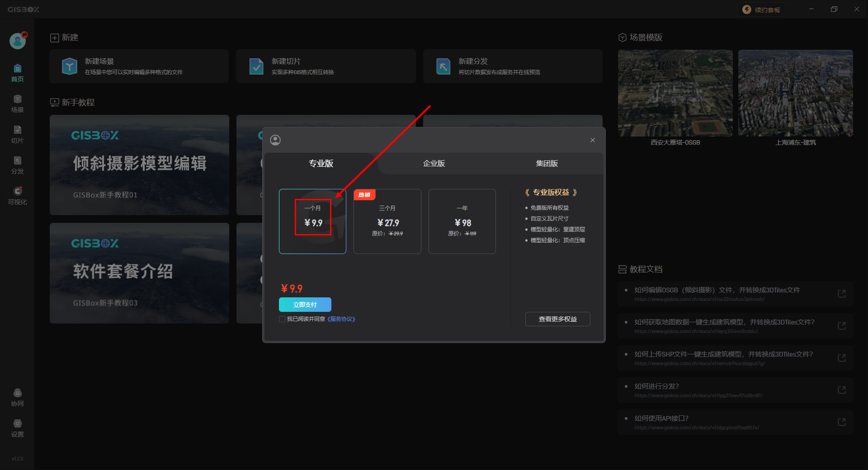Select the 三个月 ¥27.9 plan
Image resolution: width=868 pixels, height=470 pixels.
point(387,221)
